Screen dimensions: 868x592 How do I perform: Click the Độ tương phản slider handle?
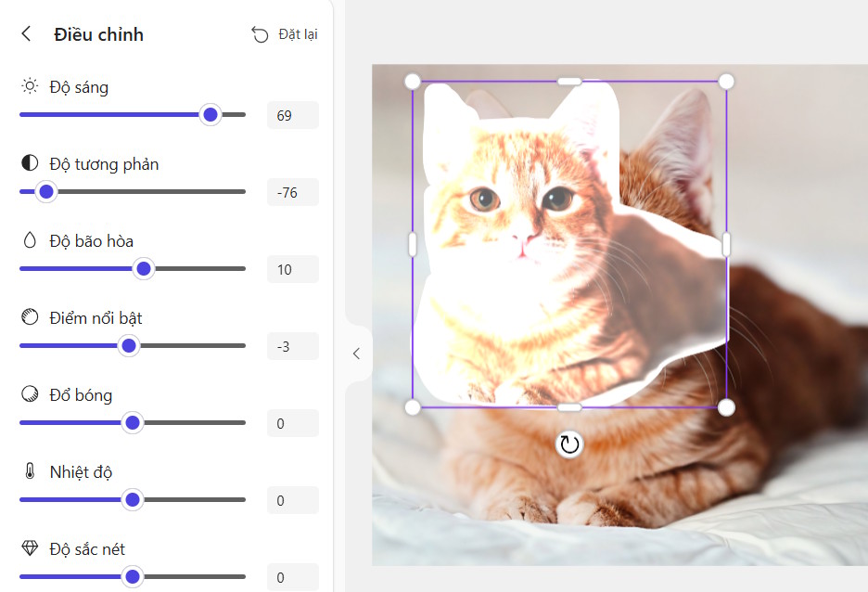click(x=46, y=191)
